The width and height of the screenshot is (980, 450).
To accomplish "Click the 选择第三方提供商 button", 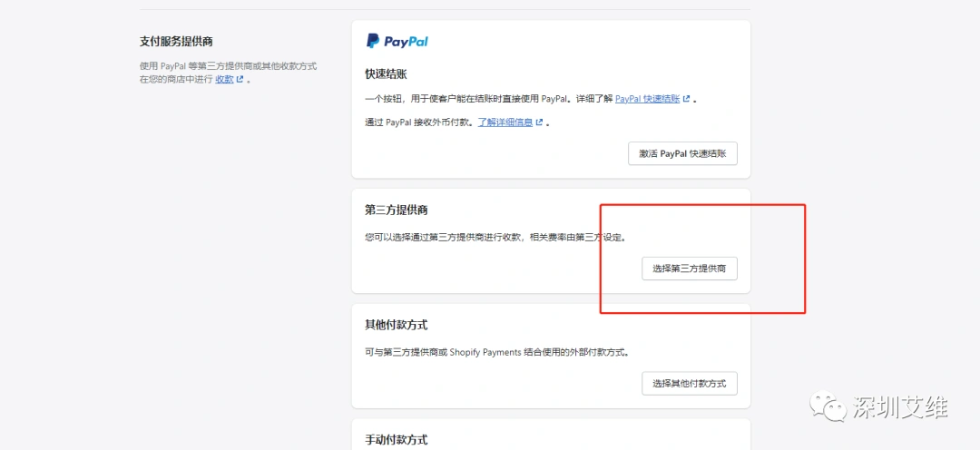I will click(x=690, y=269).
